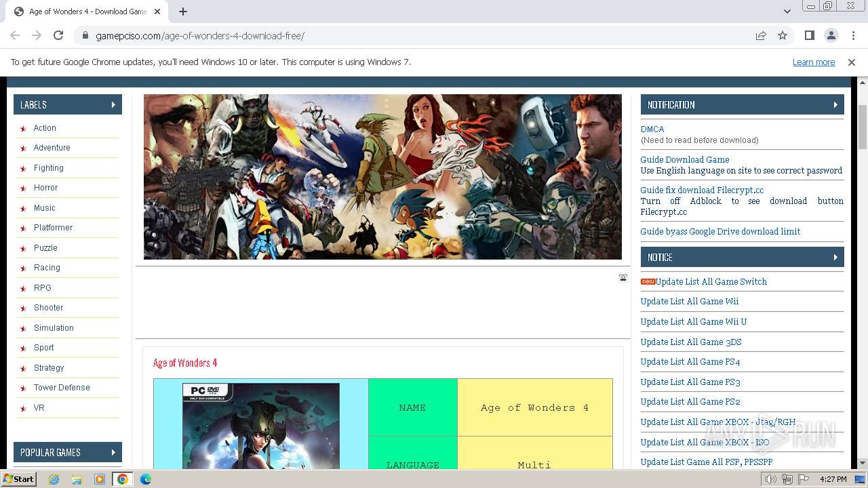Screen dimensions: 868x488
Task: Open the Chrome three-dot menu
Action: point(852,35)
